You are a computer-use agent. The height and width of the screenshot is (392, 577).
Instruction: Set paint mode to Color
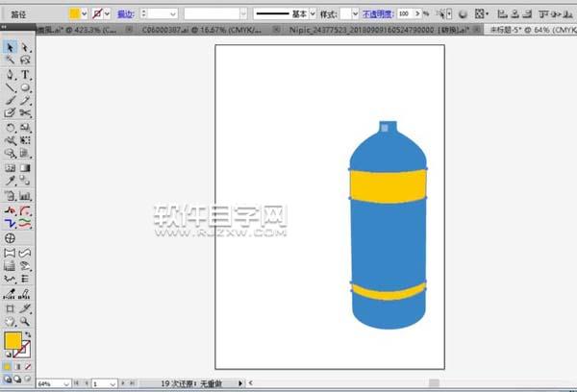(8, 367)
